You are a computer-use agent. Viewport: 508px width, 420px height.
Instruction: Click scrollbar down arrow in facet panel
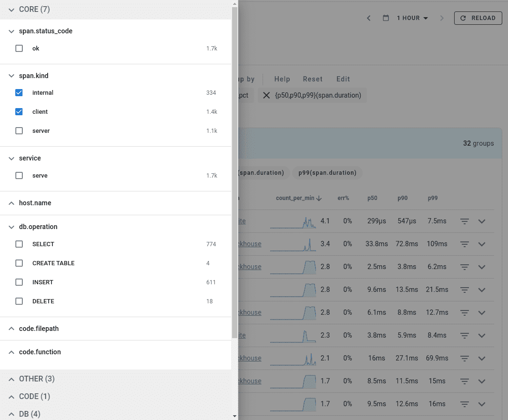(x=235, y=417)
